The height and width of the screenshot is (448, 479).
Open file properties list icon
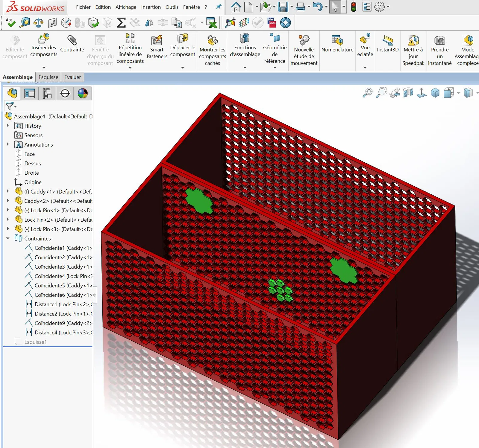[x=367, y=7]
